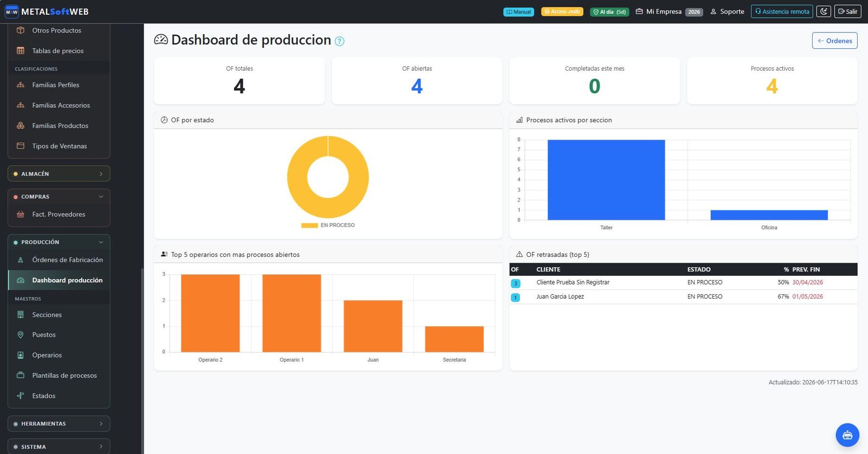The height and width of the screenshot is (454, 868).
Task: Click Procesos activos card value 4
Action: [x=772, y=86]
